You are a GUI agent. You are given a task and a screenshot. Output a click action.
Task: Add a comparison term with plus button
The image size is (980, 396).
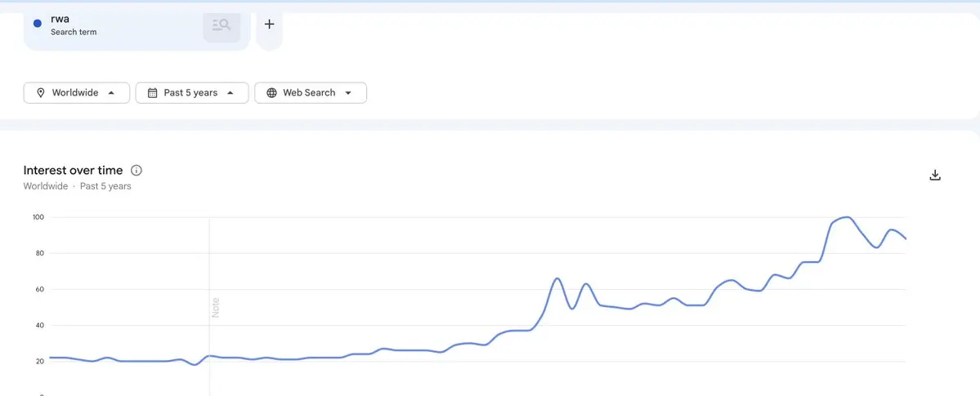tap(269, 24)
